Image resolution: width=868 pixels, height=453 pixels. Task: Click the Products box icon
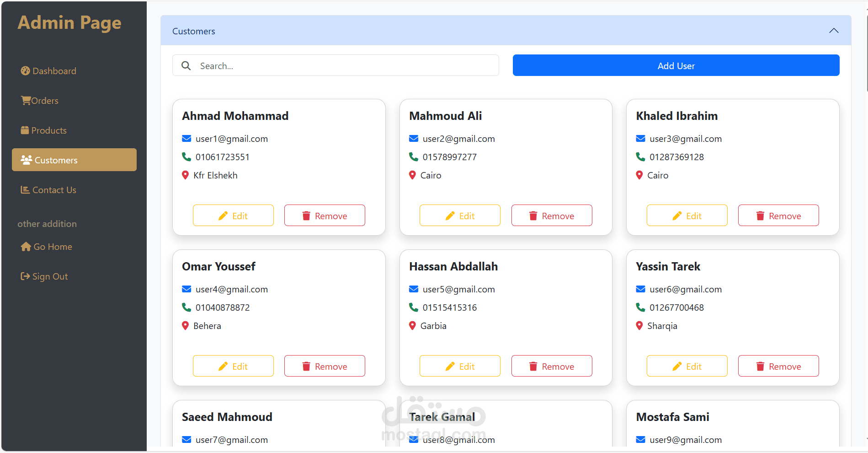tap(25, 130)
